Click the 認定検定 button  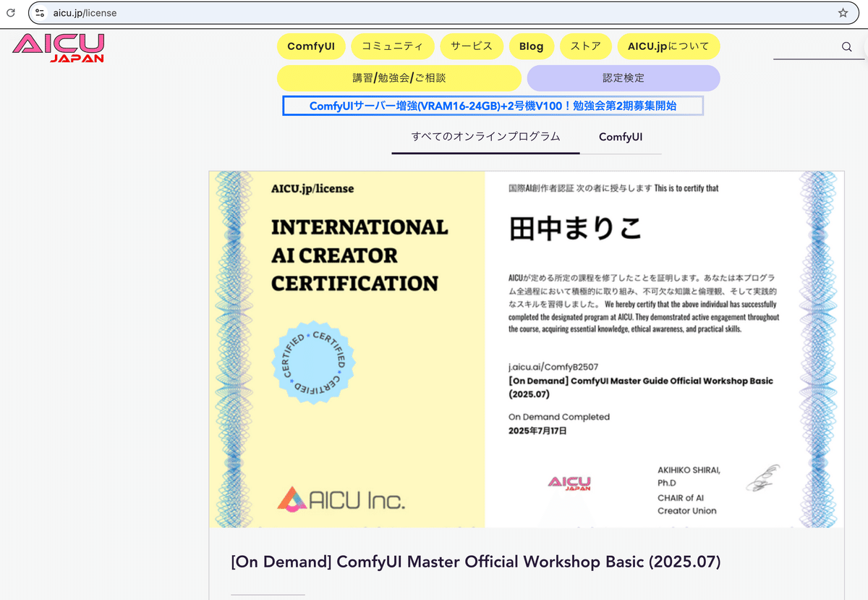(624, 78)
